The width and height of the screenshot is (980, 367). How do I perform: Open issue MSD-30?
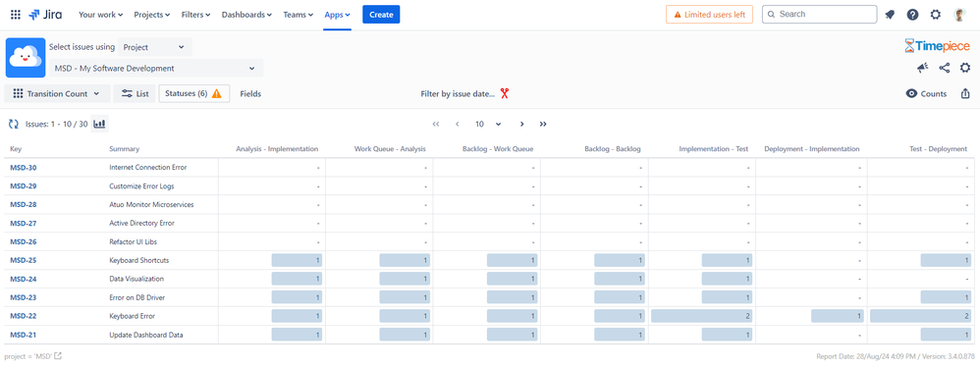[x=24, y=167]
